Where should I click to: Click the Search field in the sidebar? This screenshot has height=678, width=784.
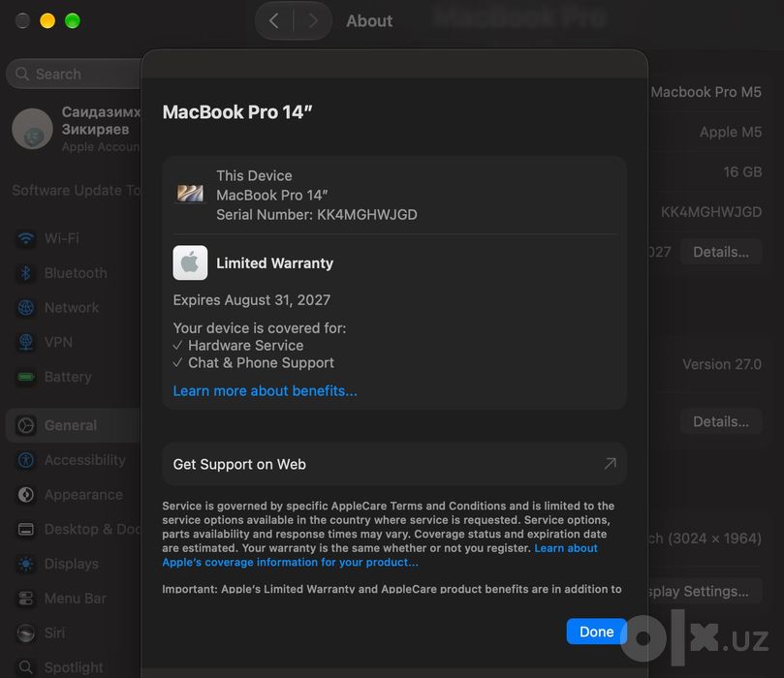click(74, 74)
